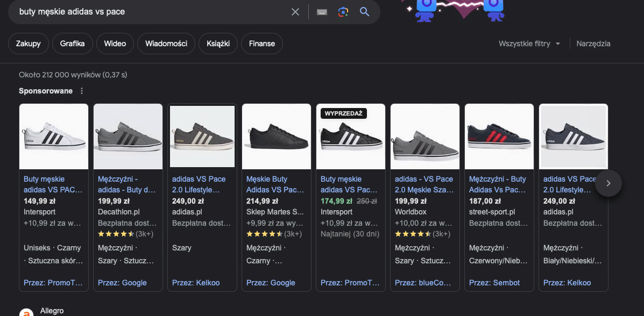Open the Wideo results tab
This screenshot has height=316, width=644.
[115, 44]
